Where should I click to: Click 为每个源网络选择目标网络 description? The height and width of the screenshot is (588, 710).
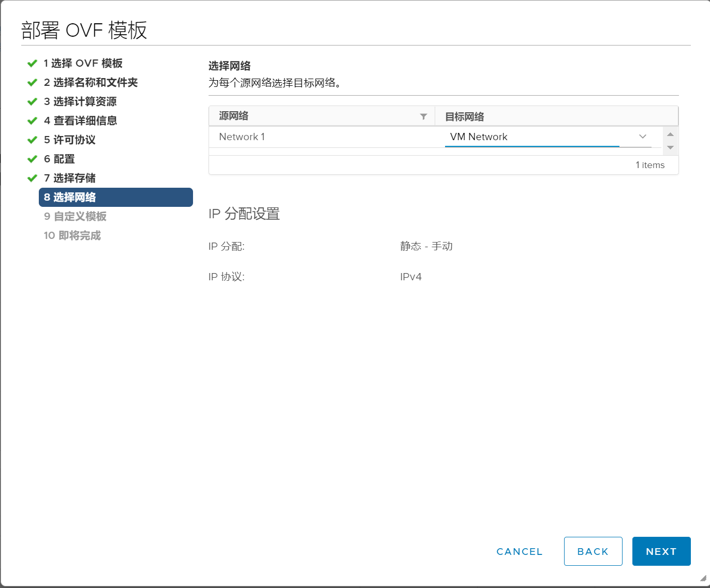click(275, 83)
